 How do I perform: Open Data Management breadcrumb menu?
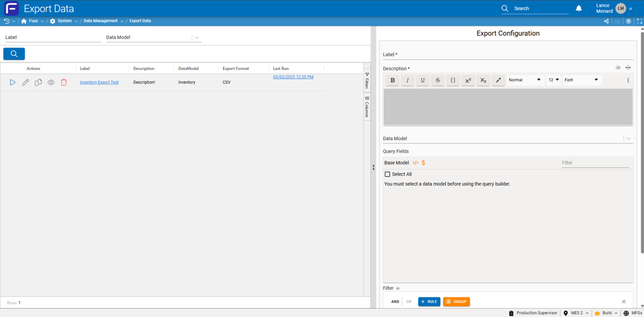101,21
